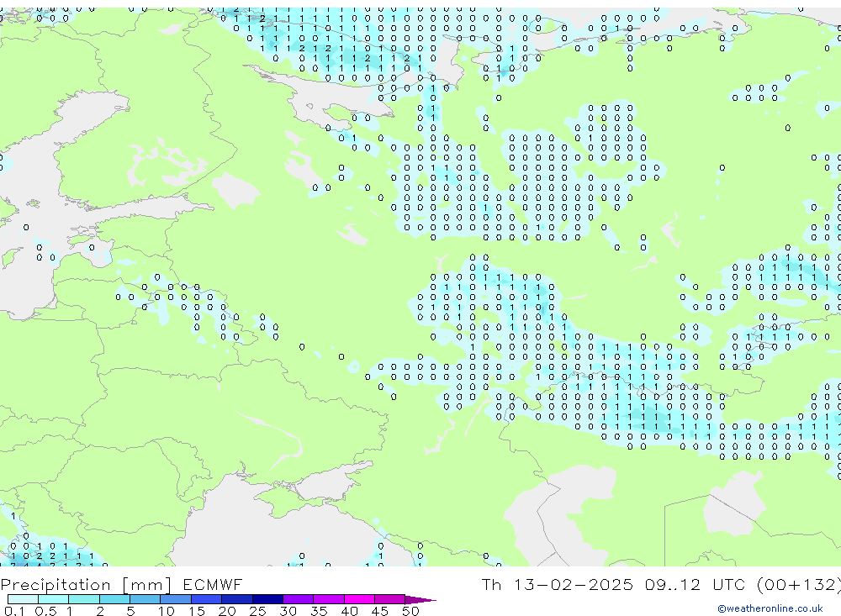Click the 1–2 mm legend color box
This screenshot has width=841, height=616.
83,599
